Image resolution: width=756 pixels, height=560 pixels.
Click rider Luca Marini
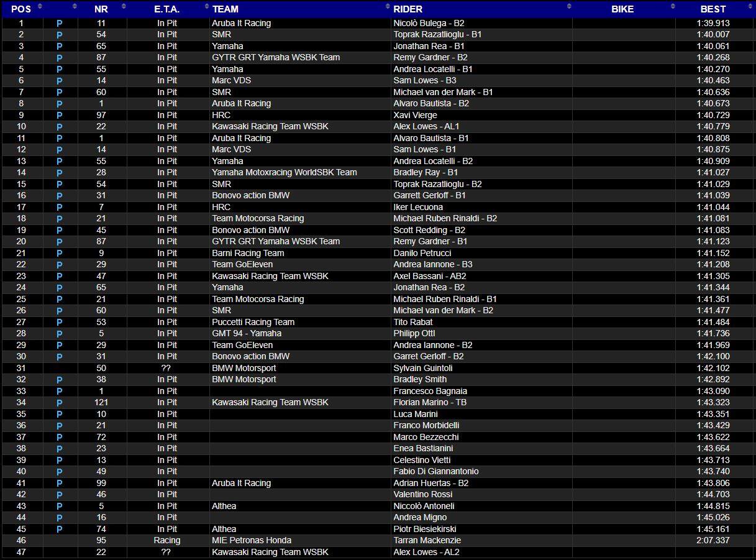point(416,415)
